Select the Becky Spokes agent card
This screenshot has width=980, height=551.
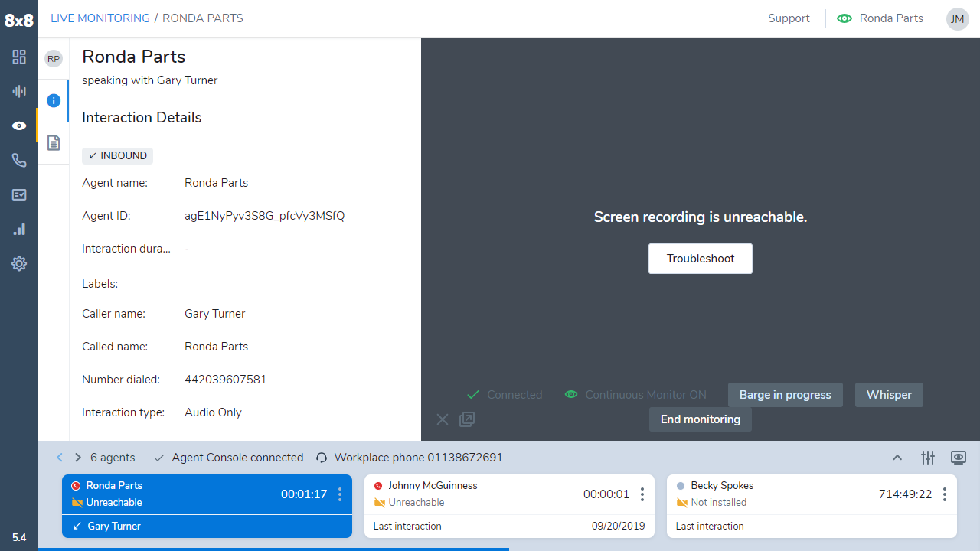(812, 507)
